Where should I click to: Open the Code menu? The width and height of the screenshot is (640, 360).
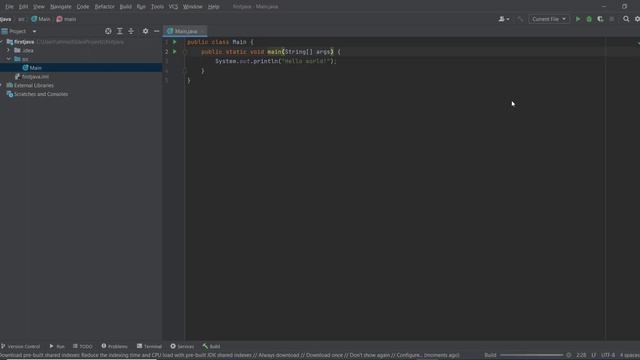pyautogui.click(x=83, y=7)
